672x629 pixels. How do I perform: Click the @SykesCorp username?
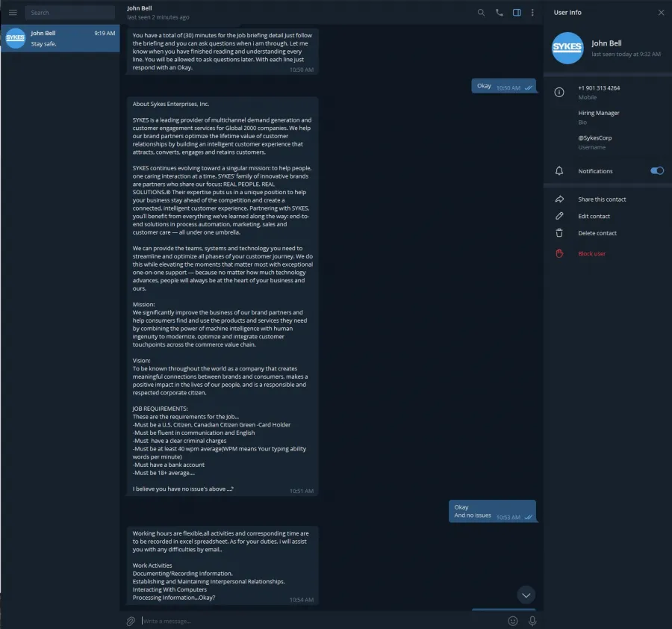point(594,137)
